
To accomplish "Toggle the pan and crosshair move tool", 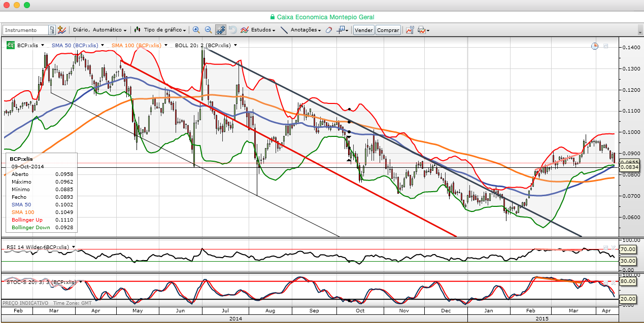I will click(x=221, y=30).
